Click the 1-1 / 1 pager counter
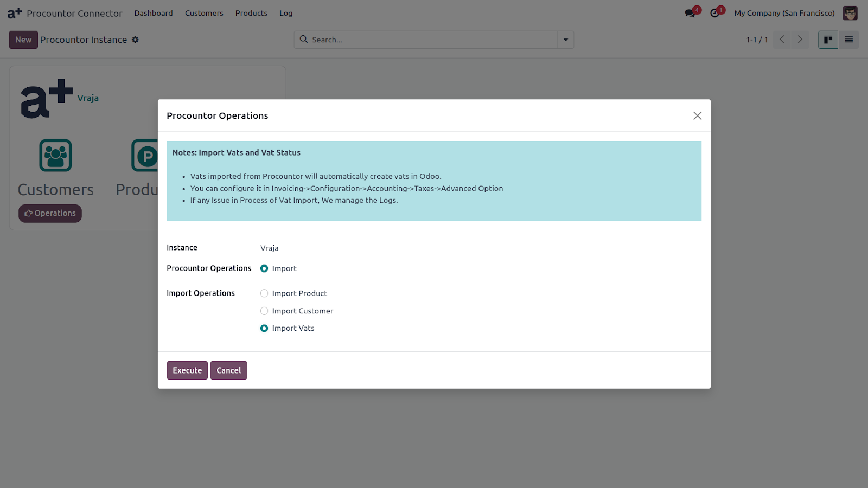868x488 pixels. point(757,40)
